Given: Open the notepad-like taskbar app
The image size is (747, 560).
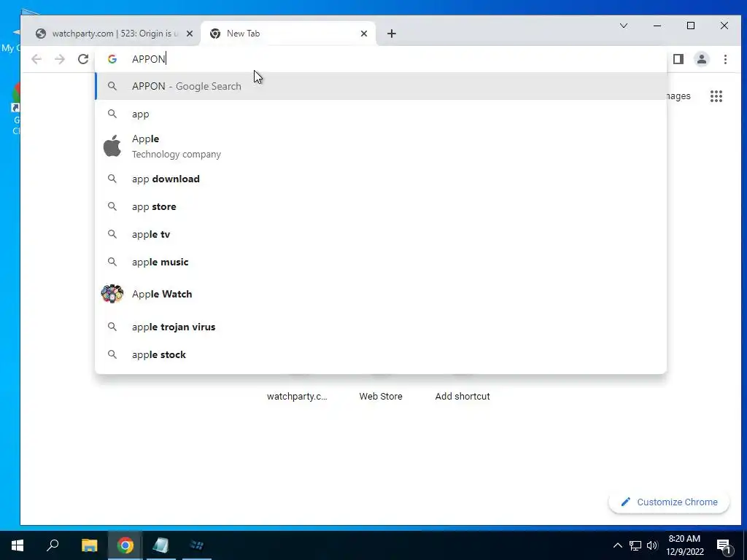Looking at the screenshot, I should (160, 545).
